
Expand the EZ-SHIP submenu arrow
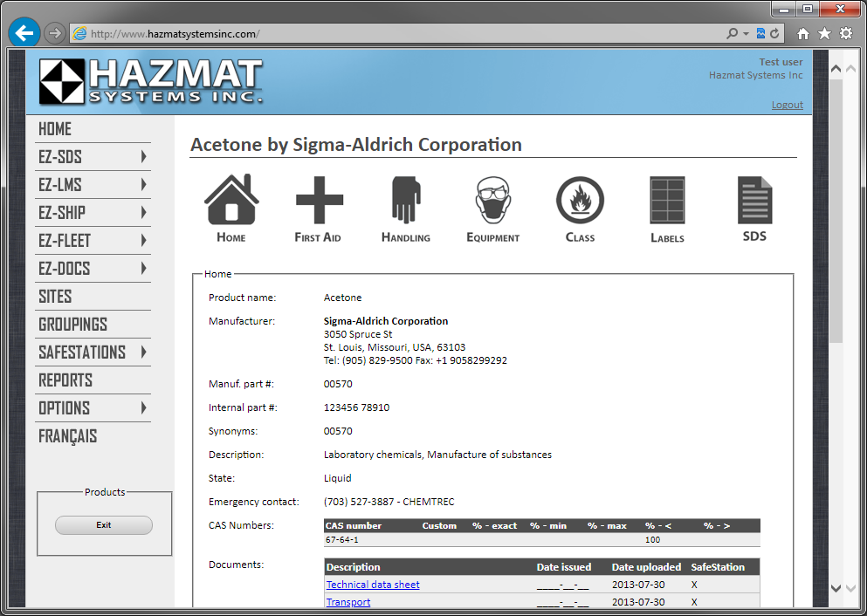click(x=144, y=213)
